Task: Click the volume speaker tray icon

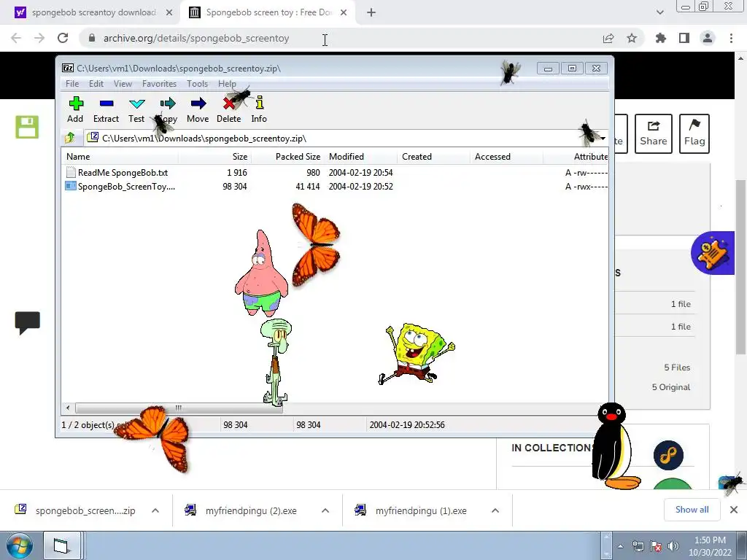Action: [x=673, y=546]
